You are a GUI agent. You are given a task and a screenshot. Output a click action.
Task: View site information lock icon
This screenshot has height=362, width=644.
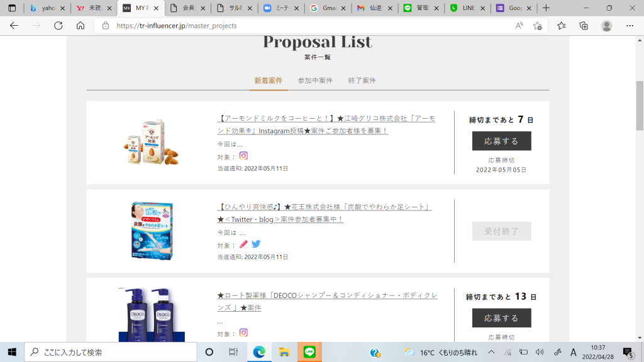106,25
